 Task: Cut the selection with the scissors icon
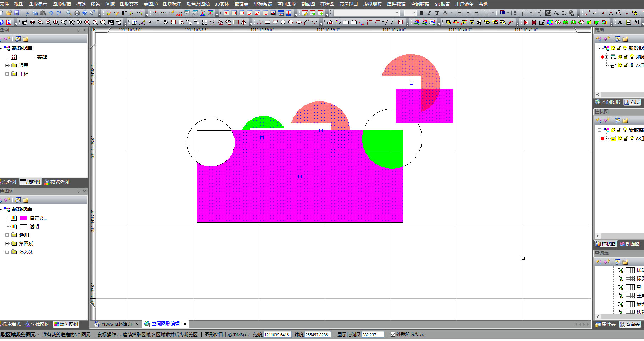pos(27,13)
